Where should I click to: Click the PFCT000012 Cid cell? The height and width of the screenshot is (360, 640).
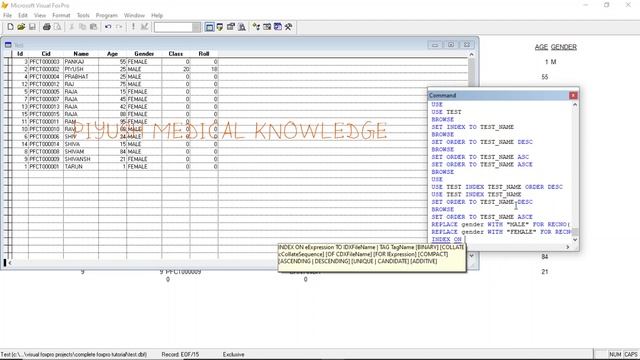(46, 84)
